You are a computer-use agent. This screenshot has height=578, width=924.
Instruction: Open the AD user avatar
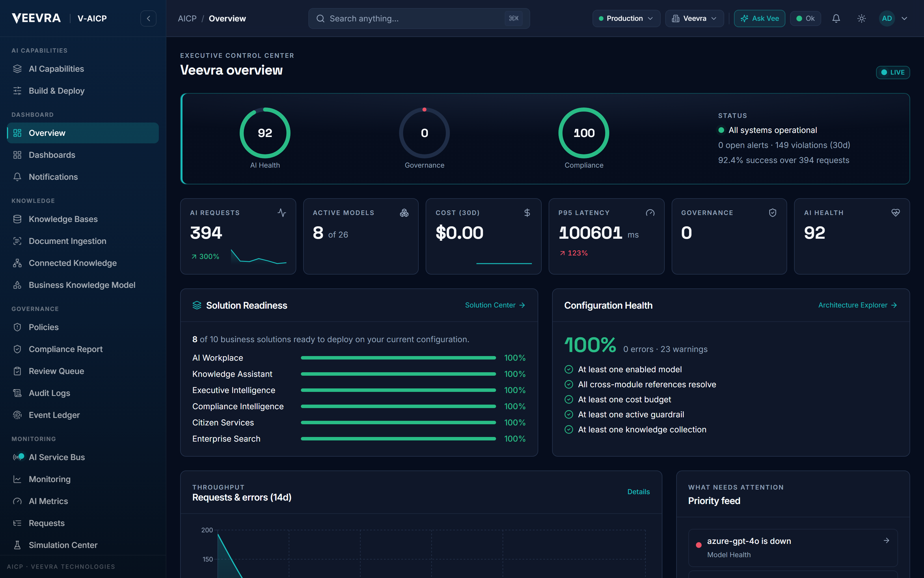pyautogui.click(x=886, y=18)
